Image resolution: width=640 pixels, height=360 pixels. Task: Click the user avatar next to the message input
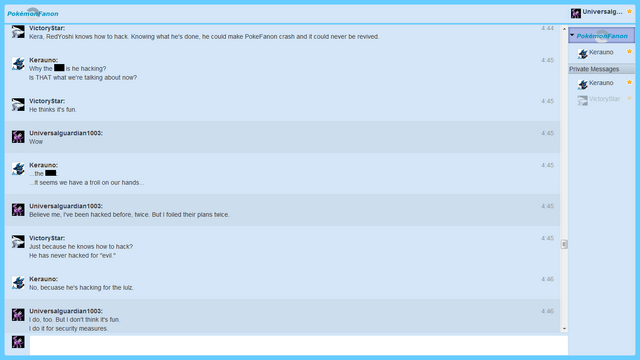click(18, 342)
